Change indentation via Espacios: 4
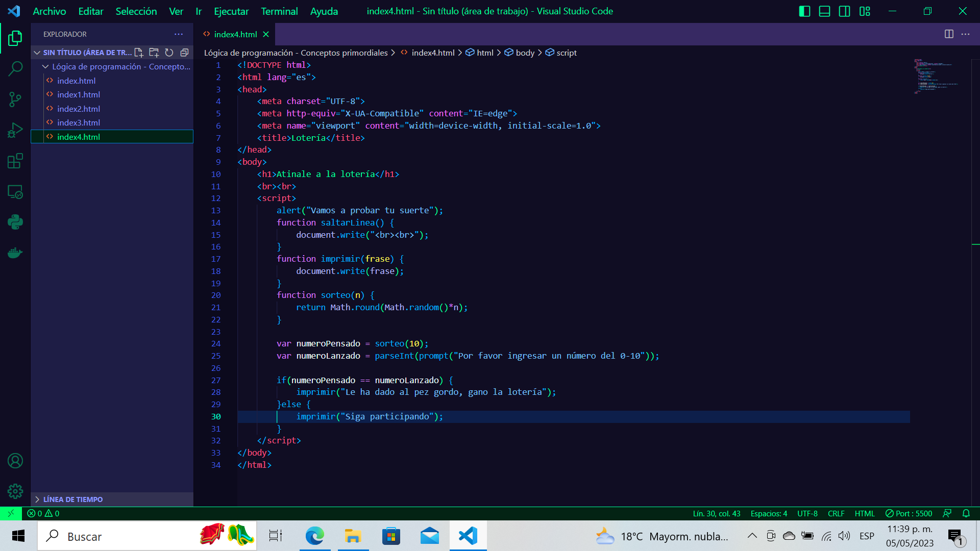This screenshot has width=980, height=551. (769, 513)
